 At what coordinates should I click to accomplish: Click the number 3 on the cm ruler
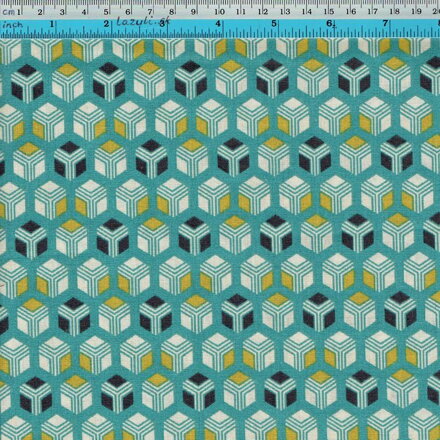(x=62, y=13)
